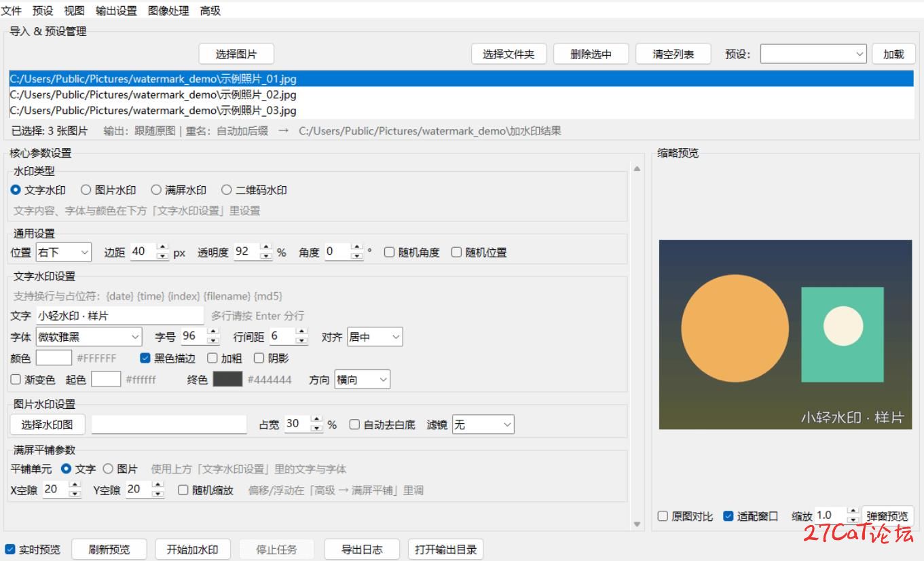Select the 满屏水印 watermark type
924x561 pixels.
(x=179, y=190)
